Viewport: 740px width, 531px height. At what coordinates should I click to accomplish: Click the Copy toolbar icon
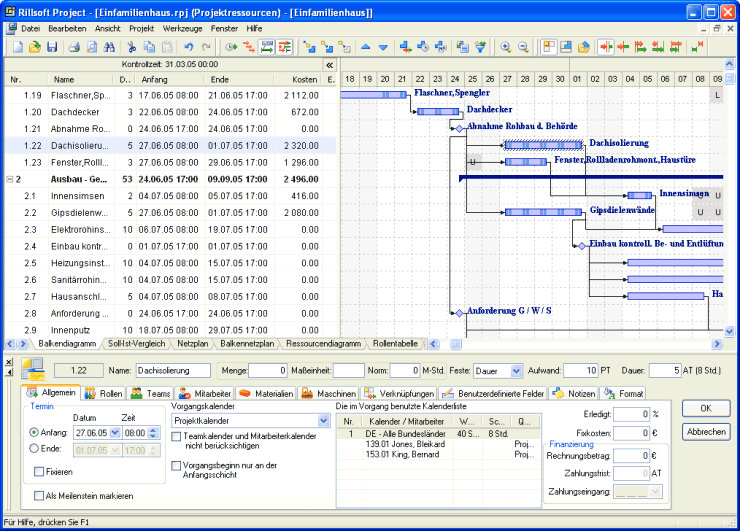(149, 47)
